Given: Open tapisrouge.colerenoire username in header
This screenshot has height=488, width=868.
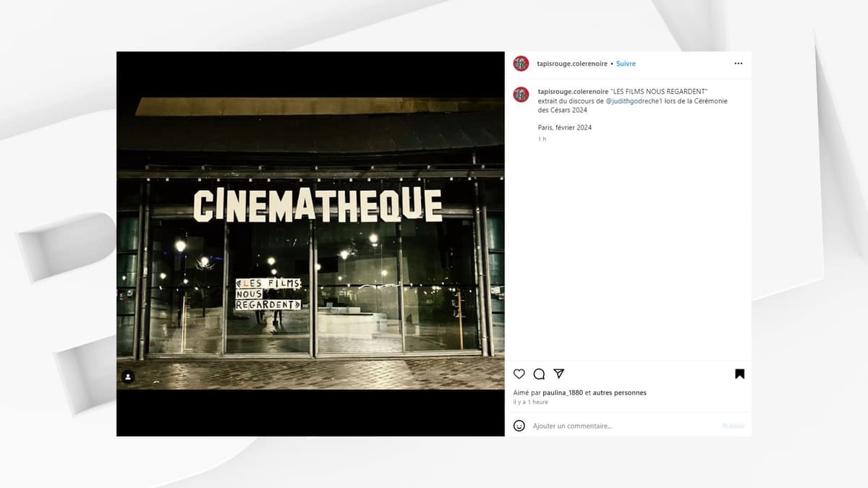Looking at the screenshot, I should pyautogui.click(x=572, y=64).
